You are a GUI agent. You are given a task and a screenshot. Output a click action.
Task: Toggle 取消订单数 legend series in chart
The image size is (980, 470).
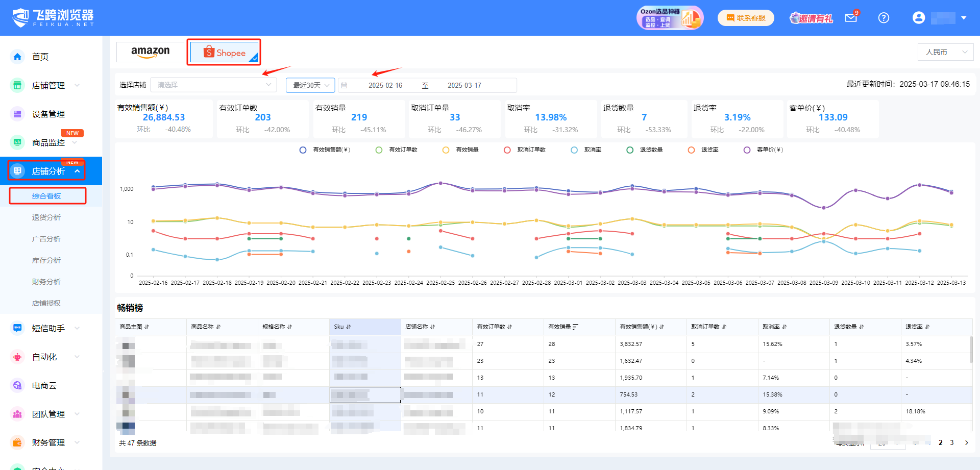[525, 150]
